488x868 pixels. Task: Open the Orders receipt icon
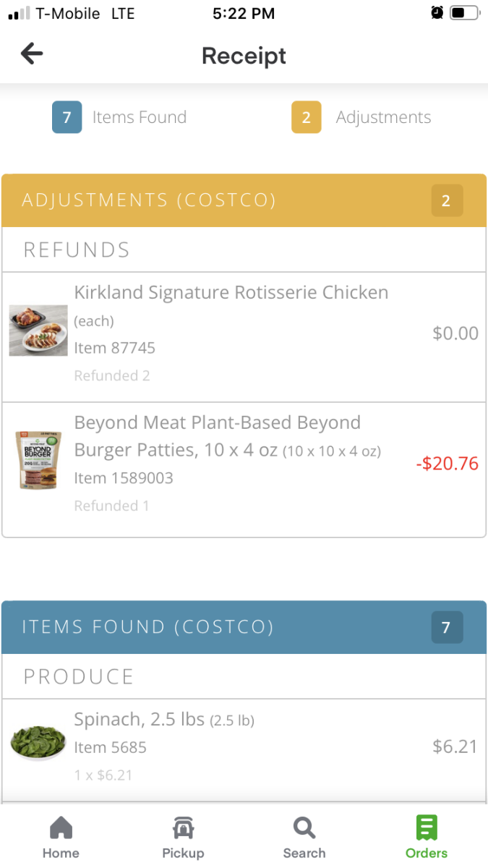427,827
